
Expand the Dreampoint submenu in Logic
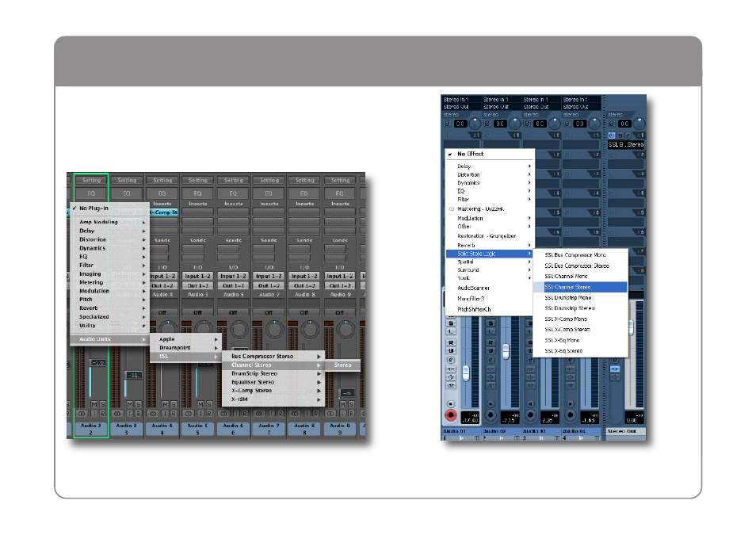pyautogui.click(x=185, y=348)
